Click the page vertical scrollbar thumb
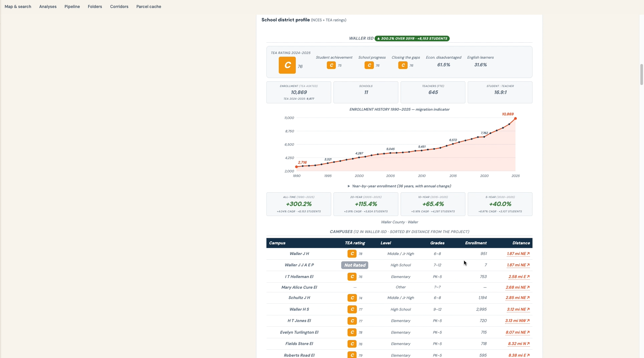The height and width of the screenshot is (358, 644). pyautogui.click(x=642, y=74)
